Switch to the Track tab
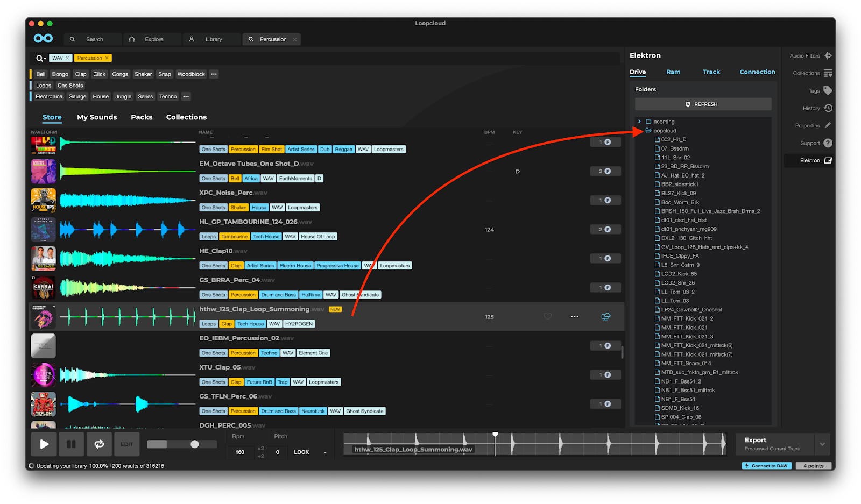861x504 pixels. pyautogui.click(x=711, y=72)
